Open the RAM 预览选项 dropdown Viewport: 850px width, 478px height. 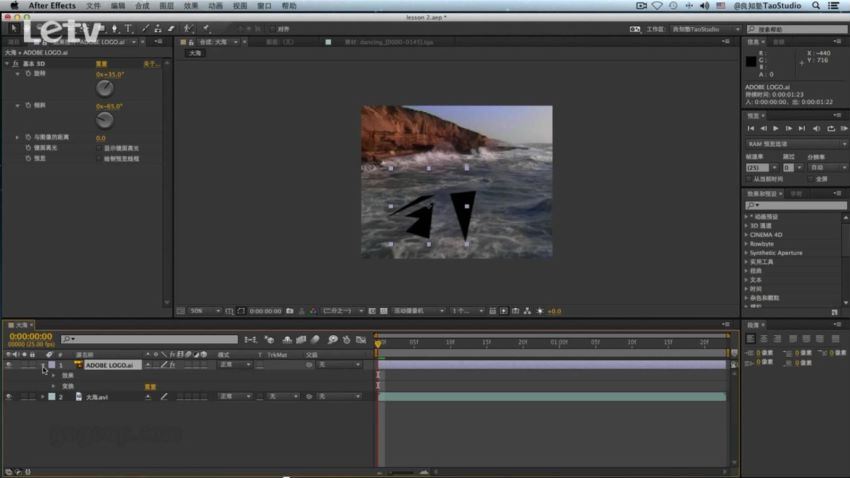[796, 144]
